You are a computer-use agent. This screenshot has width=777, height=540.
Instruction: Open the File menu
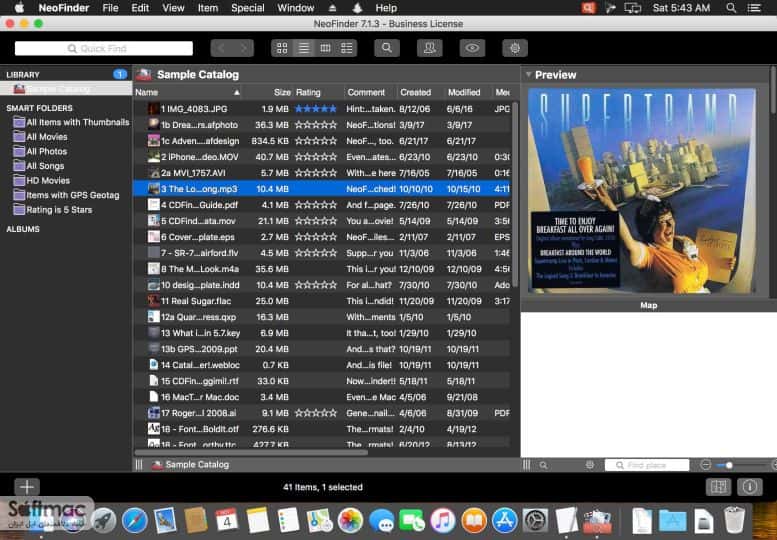(110, 8)
